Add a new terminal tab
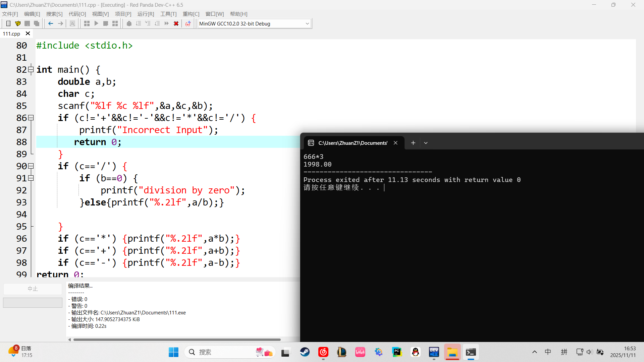 coord(413,143)
